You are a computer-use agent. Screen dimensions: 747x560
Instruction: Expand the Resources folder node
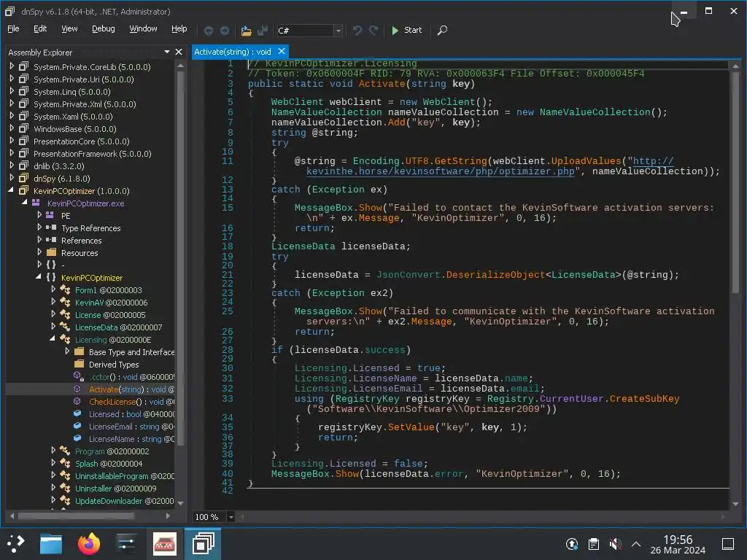[x=39, y=252]
